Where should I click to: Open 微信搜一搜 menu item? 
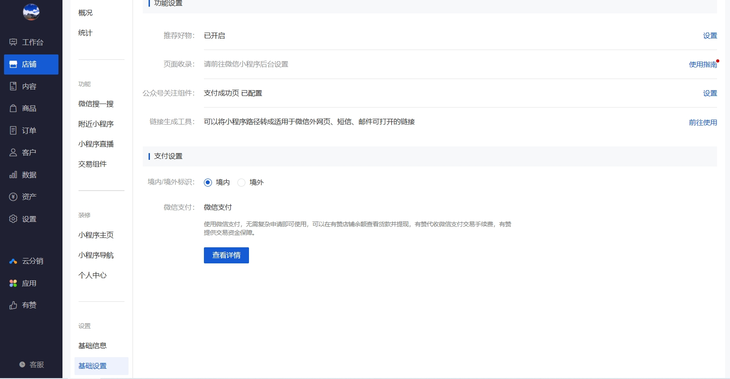click(96, 104)
